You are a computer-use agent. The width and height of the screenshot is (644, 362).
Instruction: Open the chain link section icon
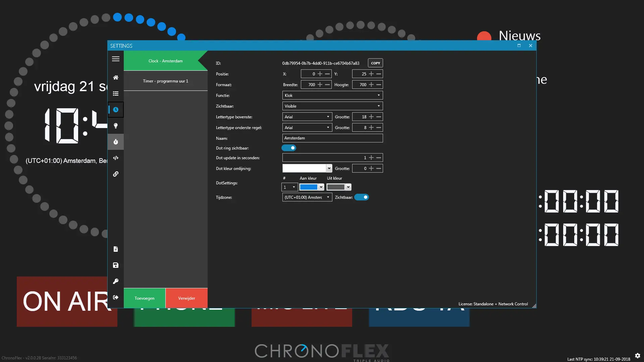point(116,174)
